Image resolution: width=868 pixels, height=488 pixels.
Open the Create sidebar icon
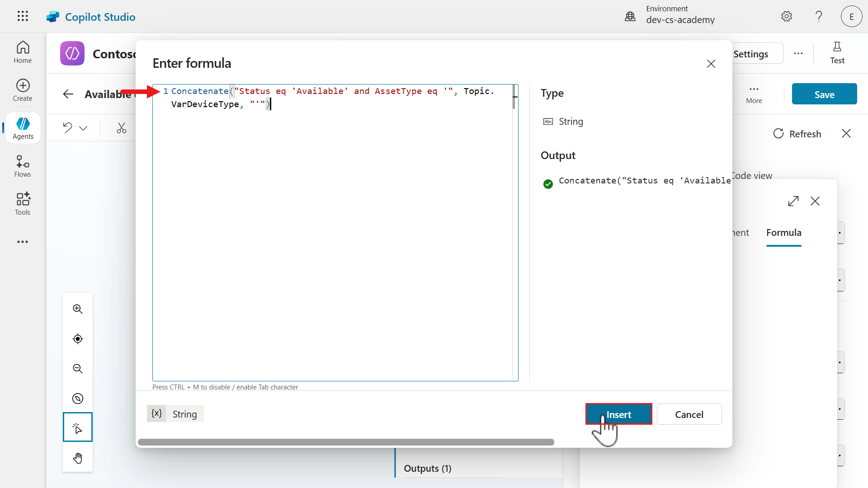[x=23, y=90]
